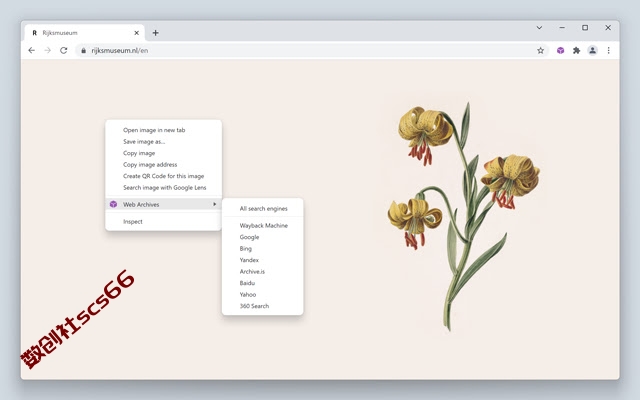This screenshot has height=400, width=640.
Task: Close the Rijksmuseum tab
Action: coord(137,33)
